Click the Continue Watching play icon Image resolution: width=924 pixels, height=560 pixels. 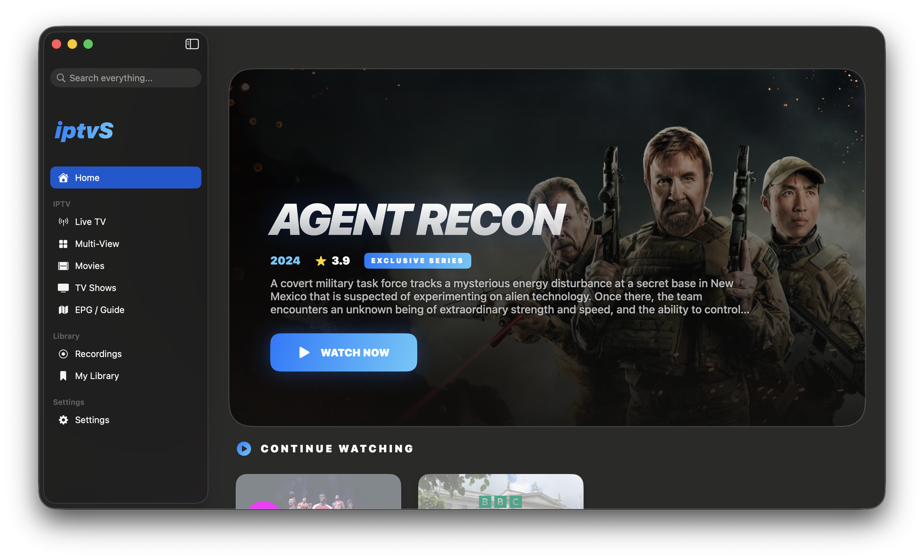click(244, 449)
